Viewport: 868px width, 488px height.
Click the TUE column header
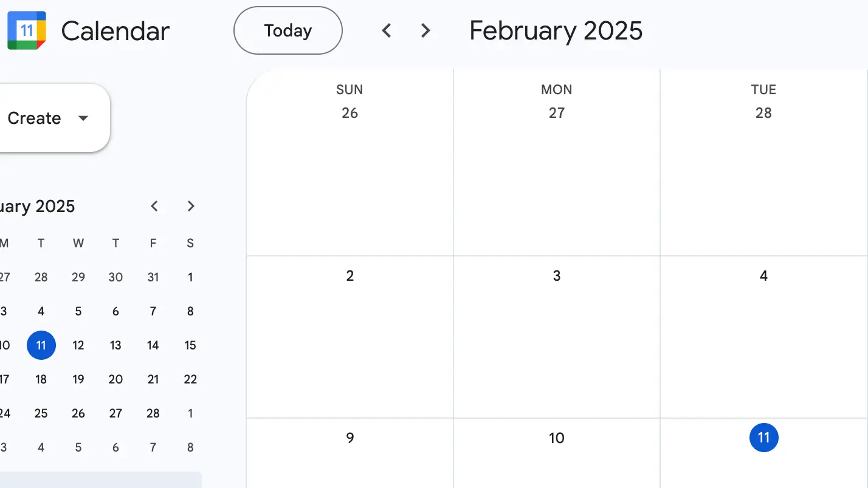coord(763,89)
